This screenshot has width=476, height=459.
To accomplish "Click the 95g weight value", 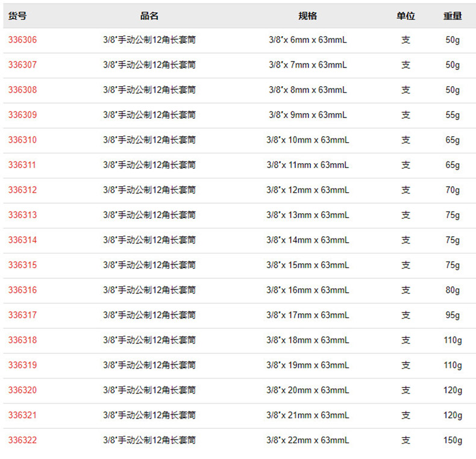I will tap(453, 315).
